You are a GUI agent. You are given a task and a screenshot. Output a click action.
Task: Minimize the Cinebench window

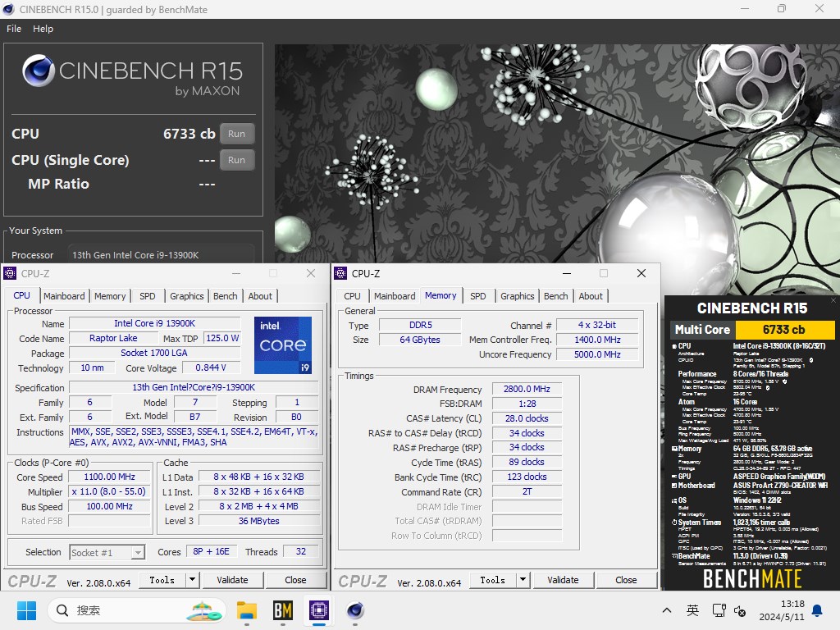tap(745, 8)
